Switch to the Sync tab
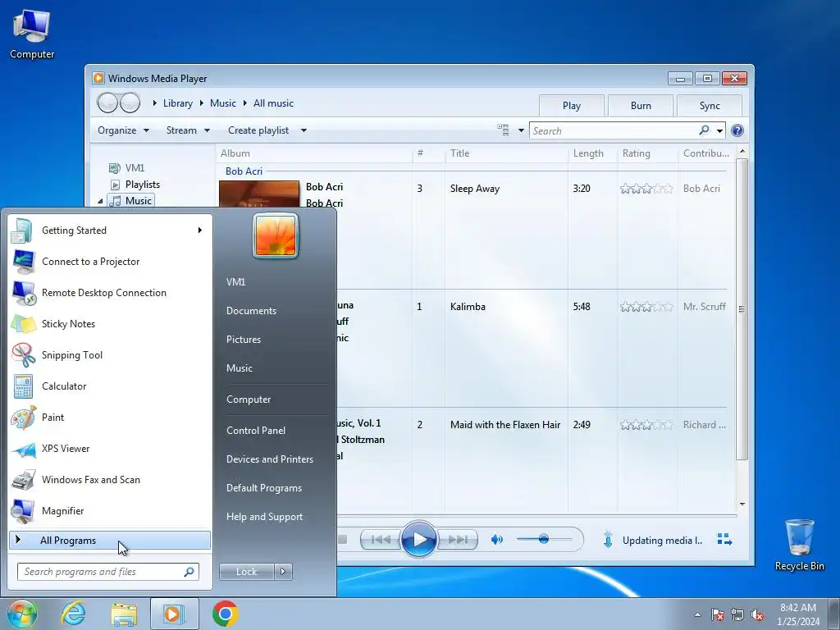This screenshot has height=630, width=840. pyautogui.click(x=710, y=106)
